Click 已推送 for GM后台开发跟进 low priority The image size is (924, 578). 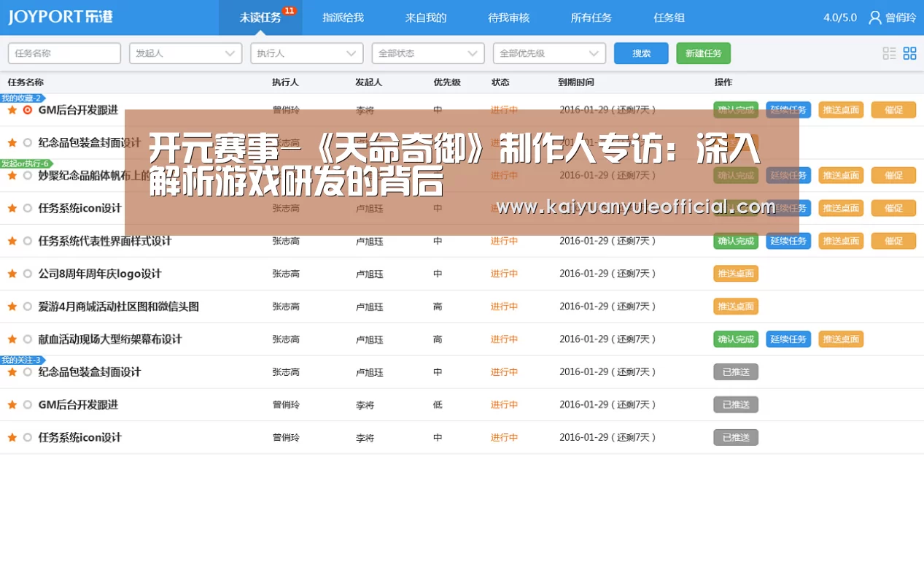pos(736,405)
